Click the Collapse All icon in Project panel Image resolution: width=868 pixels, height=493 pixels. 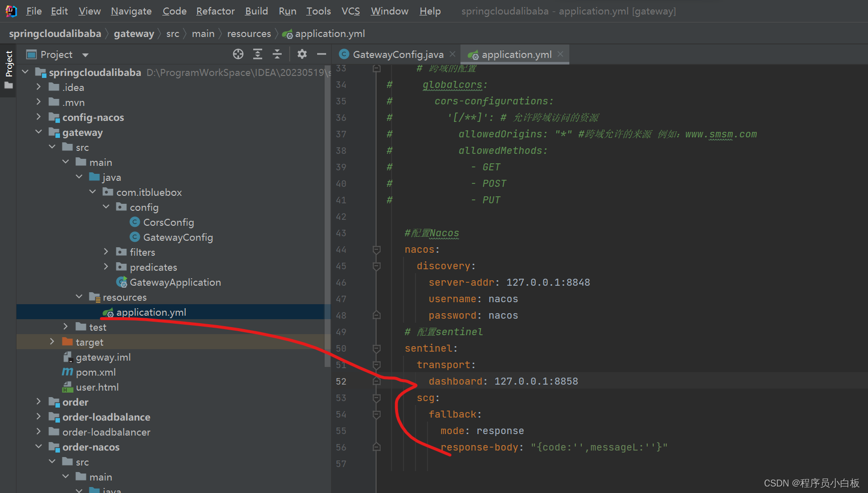click(x=277, y=54)
